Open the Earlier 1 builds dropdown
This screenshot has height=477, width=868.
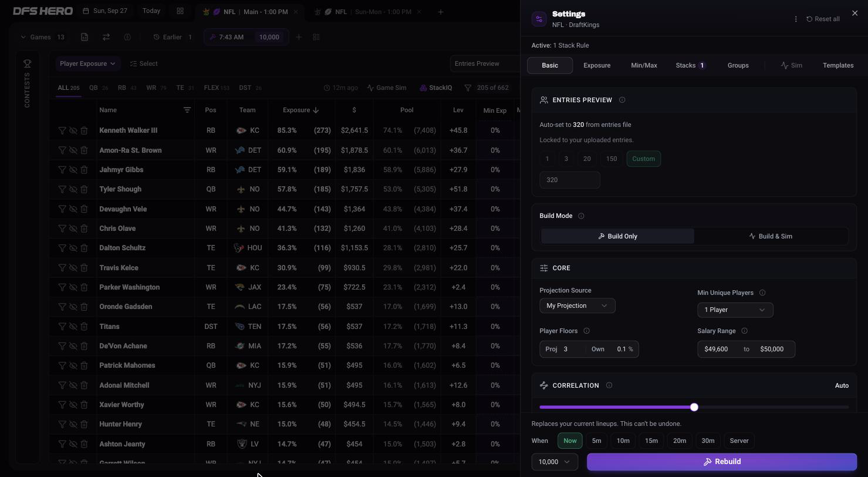coord(173,37)
